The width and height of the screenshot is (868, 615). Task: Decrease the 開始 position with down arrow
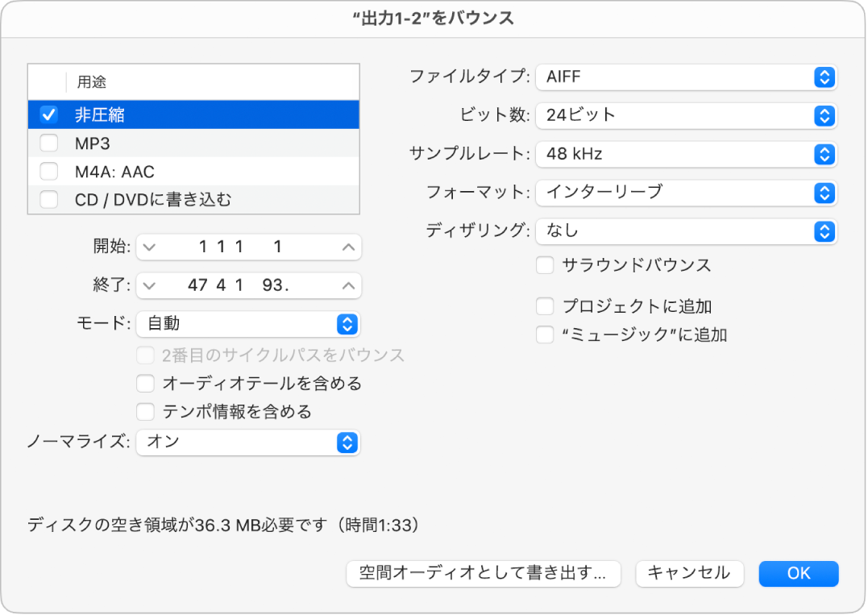point(148,247)
